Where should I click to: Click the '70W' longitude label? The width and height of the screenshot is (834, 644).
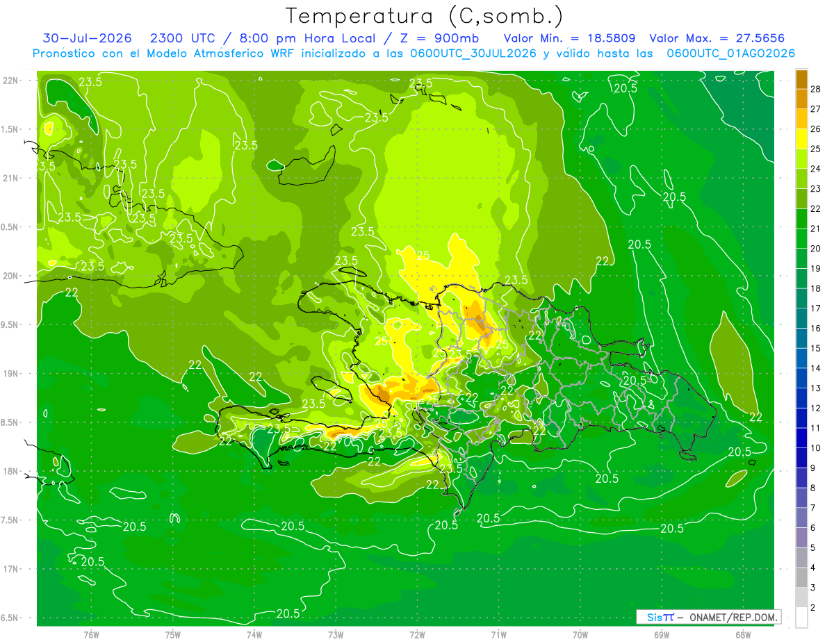(580, 634)
